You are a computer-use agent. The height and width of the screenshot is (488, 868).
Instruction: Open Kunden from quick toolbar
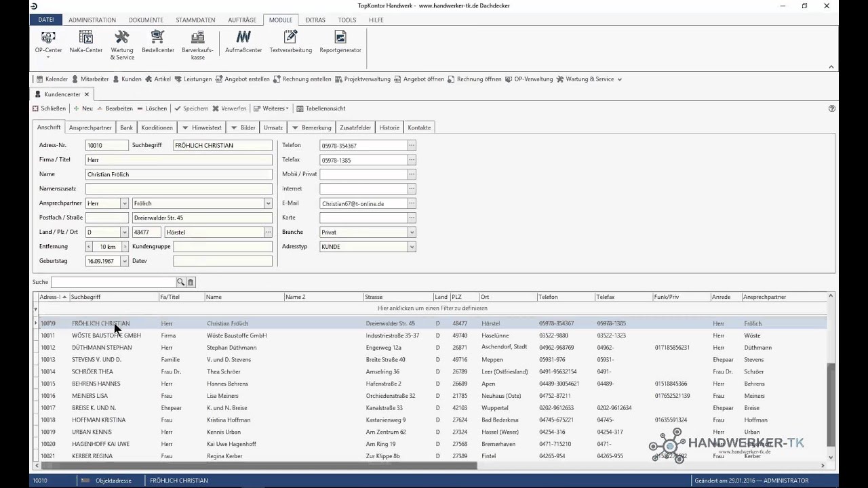coord(127,79)
